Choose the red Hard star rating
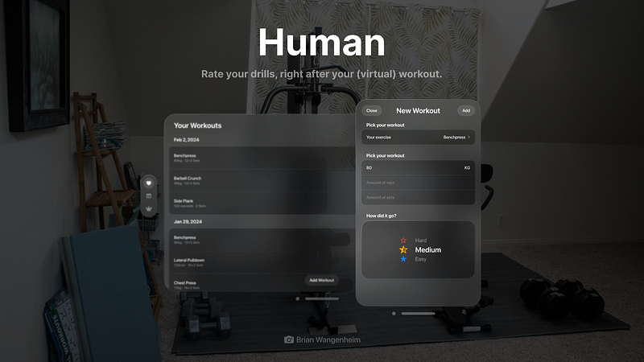644x362 pixels. point(403,240)
